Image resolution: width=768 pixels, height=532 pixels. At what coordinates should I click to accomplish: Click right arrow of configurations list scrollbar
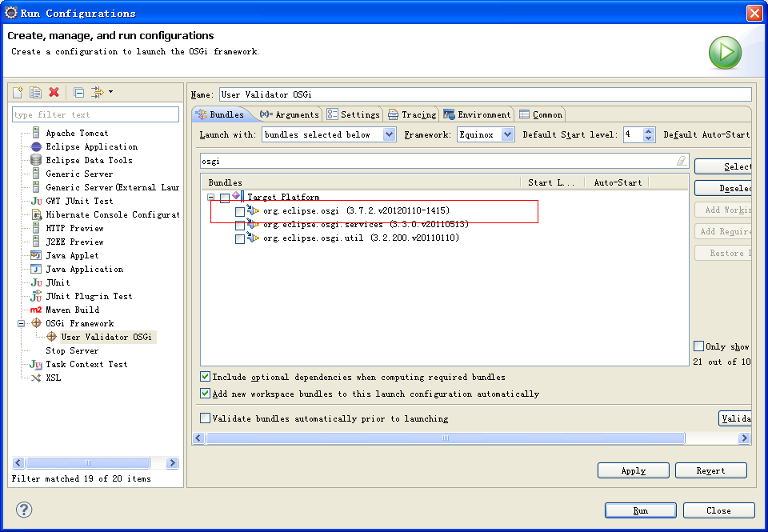pos(172,462)
